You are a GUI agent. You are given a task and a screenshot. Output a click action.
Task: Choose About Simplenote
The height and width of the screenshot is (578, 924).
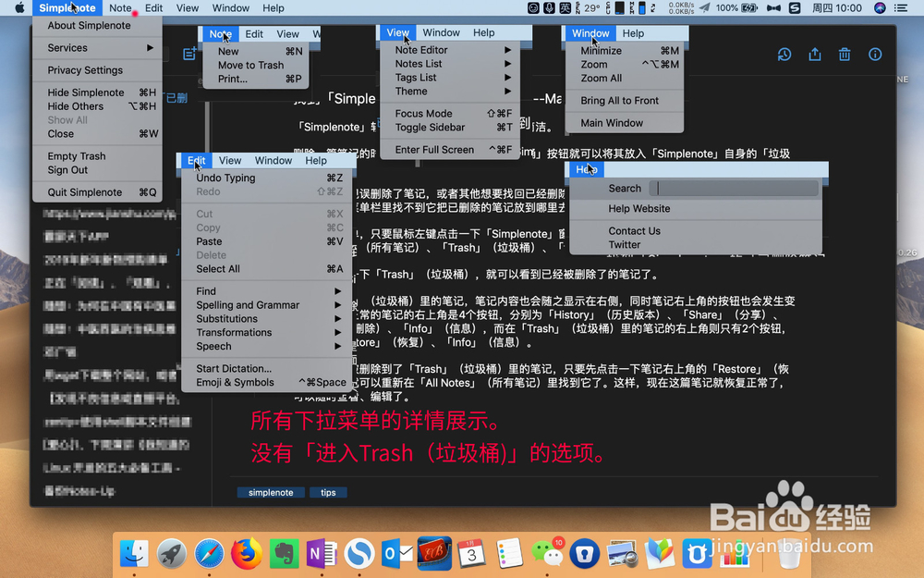point(98,25)
